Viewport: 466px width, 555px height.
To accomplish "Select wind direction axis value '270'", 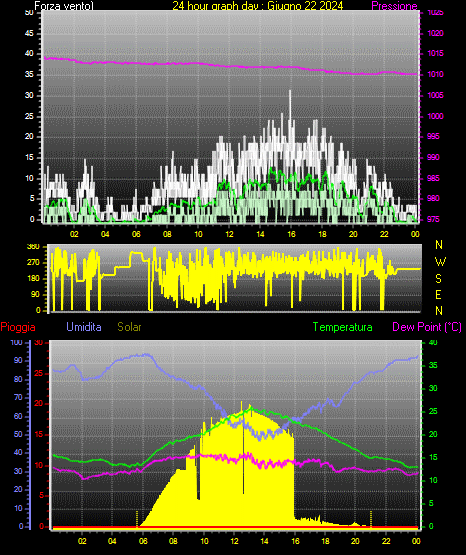I will pyautogui.click(x=33, y=263).
